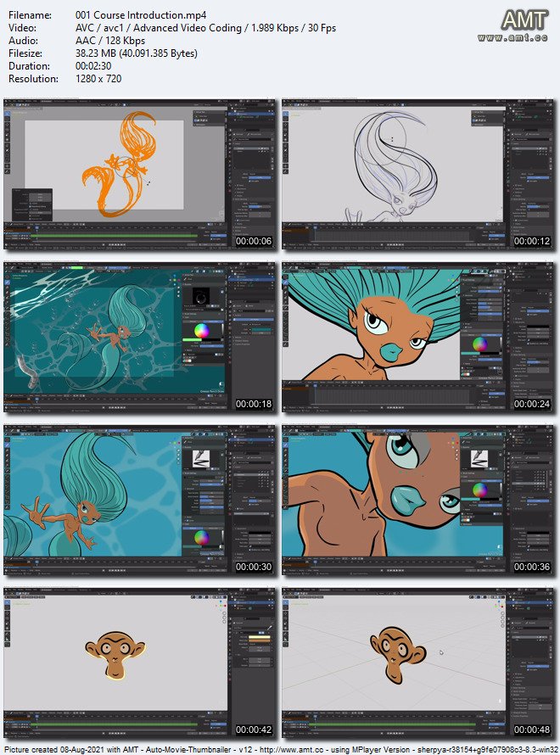The width and height of the screenshot is (560, 755).
Task: Pick from color wheel in 00:00:24 frame
Action: click(479, 344)
